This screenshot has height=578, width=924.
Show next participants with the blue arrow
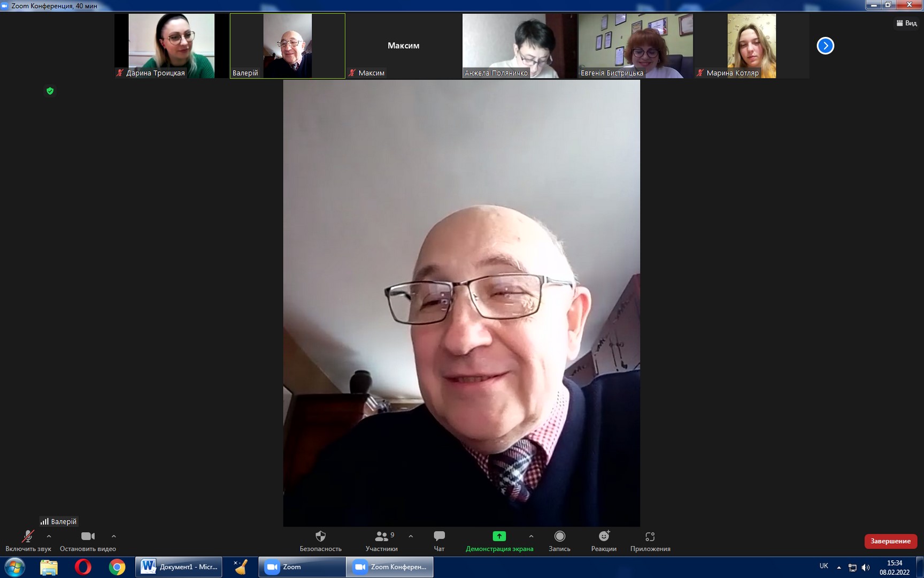pyautogui.click(x=825, y=45)
